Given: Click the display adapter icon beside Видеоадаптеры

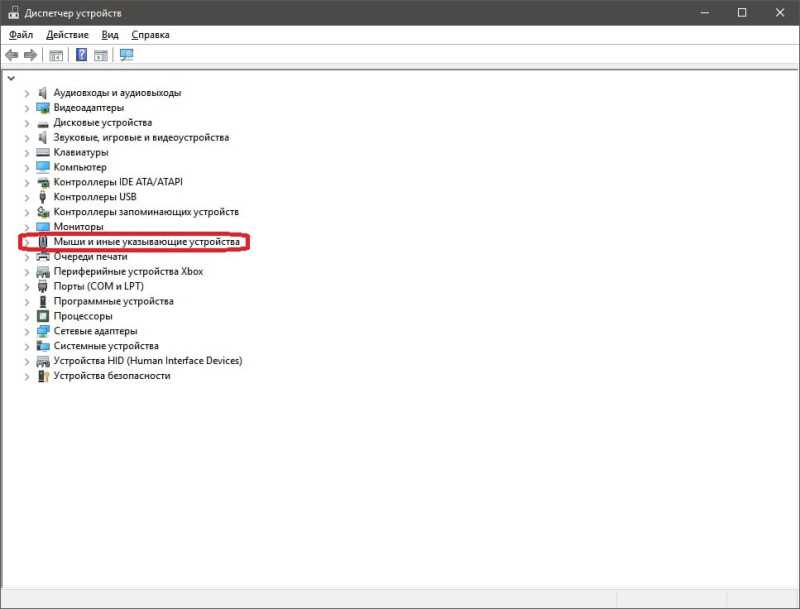Looking at the screenshot, I should 43,108.
